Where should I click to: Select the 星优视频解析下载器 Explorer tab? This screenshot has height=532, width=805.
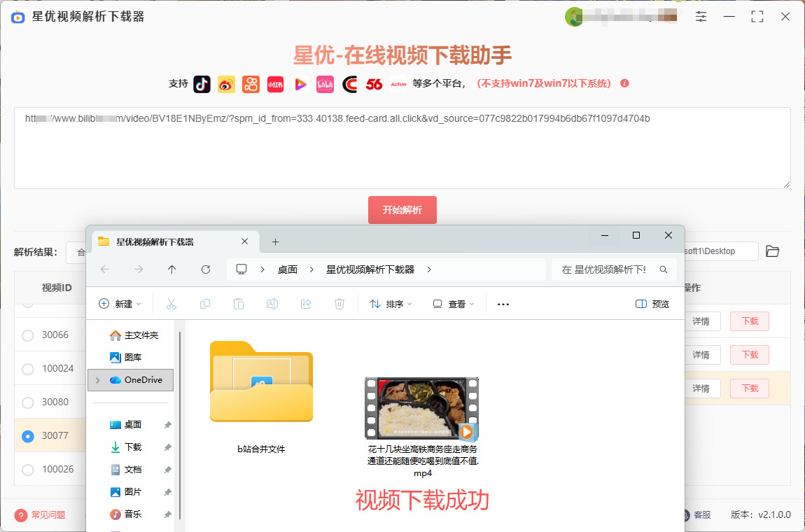click(174, 241)
